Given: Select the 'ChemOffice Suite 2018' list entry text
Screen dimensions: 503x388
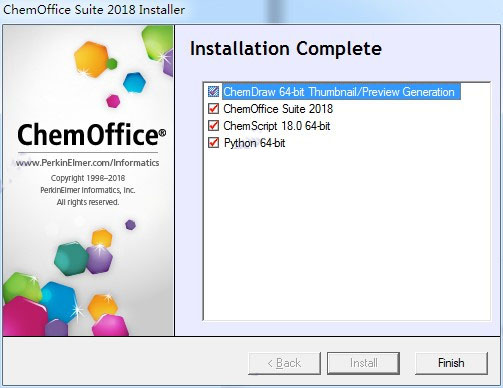Looking at the screenshot, I should [278, 109].
